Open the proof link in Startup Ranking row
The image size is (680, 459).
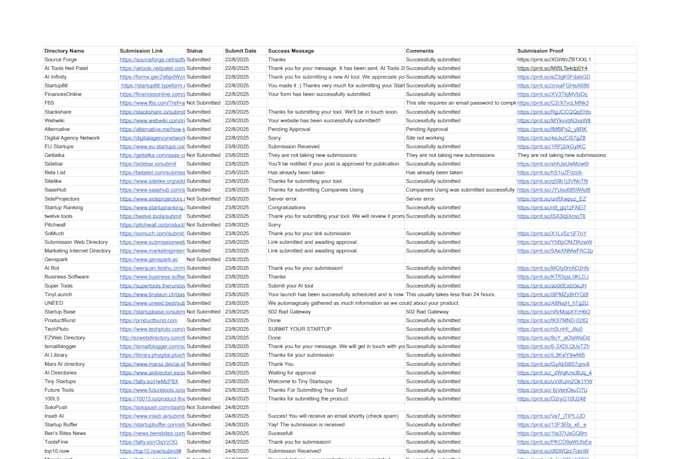(x=551, y=207)
